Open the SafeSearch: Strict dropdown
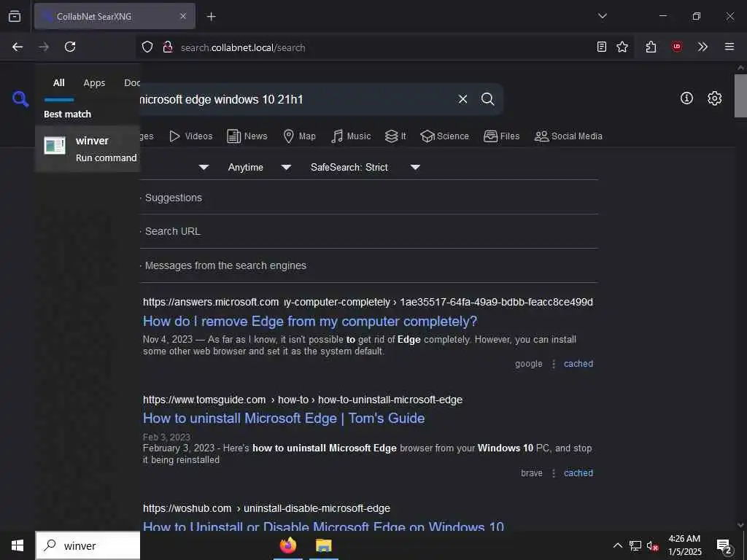747x560 pixels. pyautogui.click(x=365, y=167)
